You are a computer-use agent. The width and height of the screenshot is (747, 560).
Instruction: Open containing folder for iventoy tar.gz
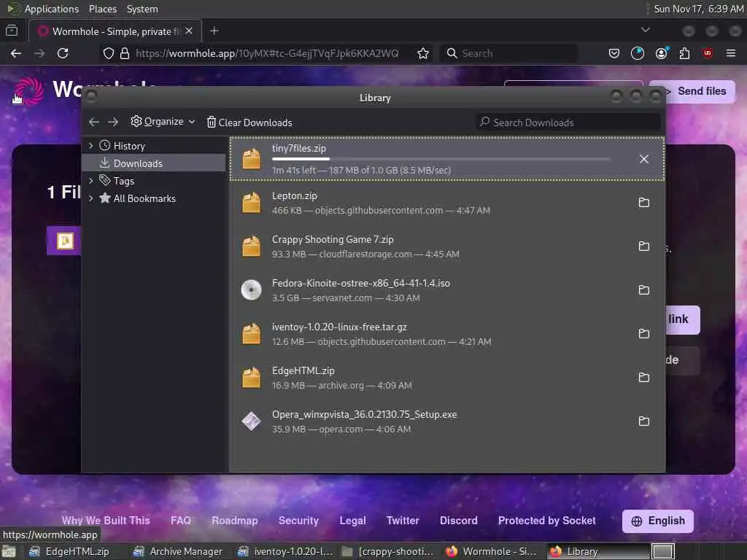[643, 333]
